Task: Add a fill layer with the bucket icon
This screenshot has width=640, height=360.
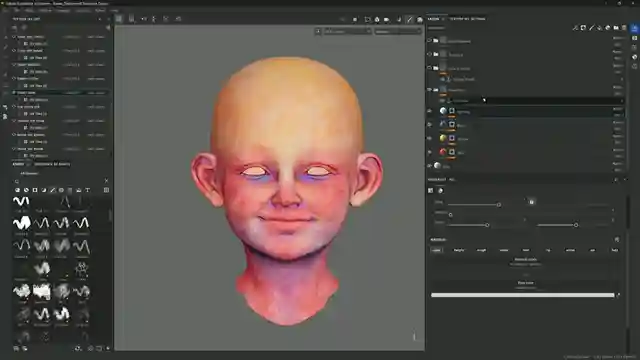Action: coord(600,28)
